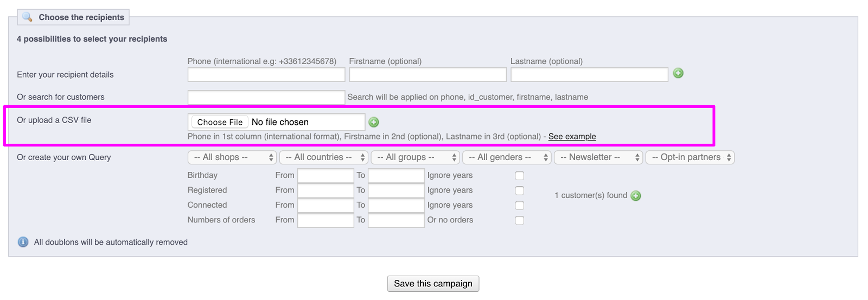Enable the Or no orders checkbox
This screenshot has height=300, width=868.
[x=519, y=220]
